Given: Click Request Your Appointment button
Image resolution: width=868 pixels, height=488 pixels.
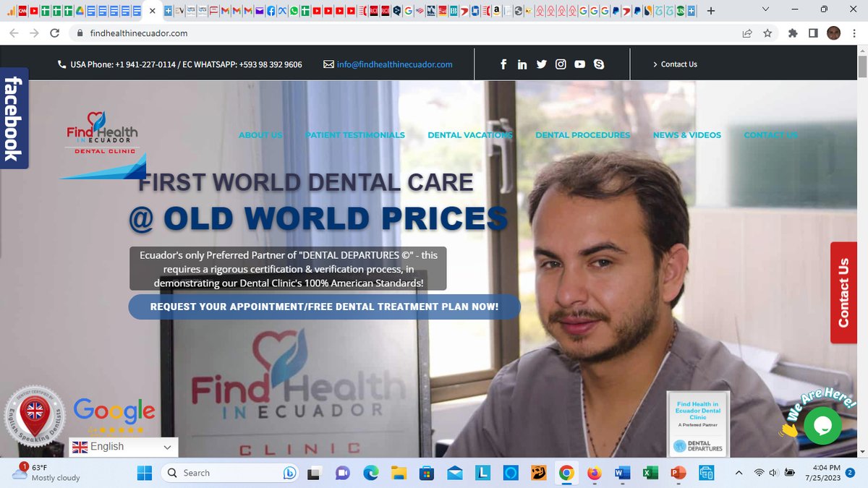Looking at the screenshot, I should 324,307.
